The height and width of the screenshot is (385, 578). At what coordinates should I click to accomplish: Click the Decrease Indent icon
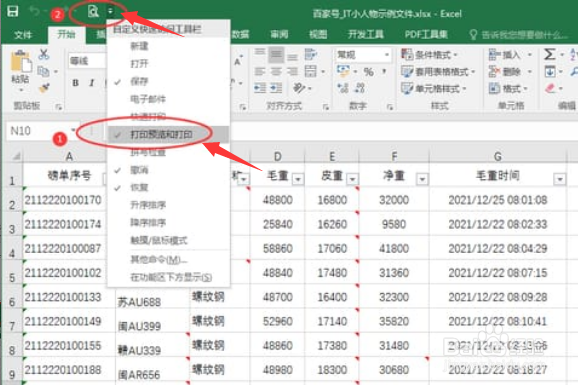260,88
